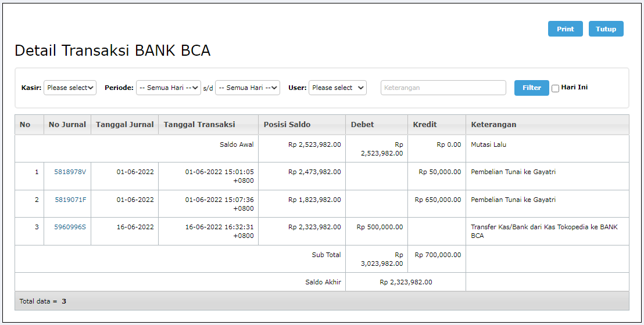Viewport: 644px width, 325px height.
Task: Select debet value Rp 500,000.00
Action: 380,227
